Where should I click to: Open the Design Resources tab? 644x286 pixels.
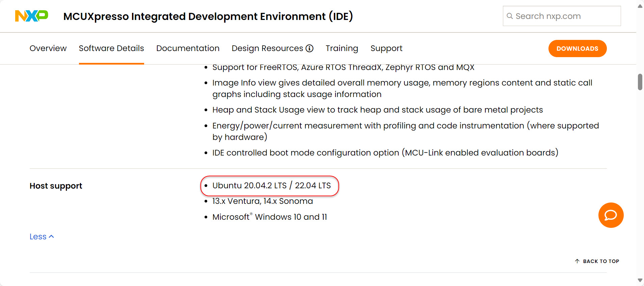[267, 48]
